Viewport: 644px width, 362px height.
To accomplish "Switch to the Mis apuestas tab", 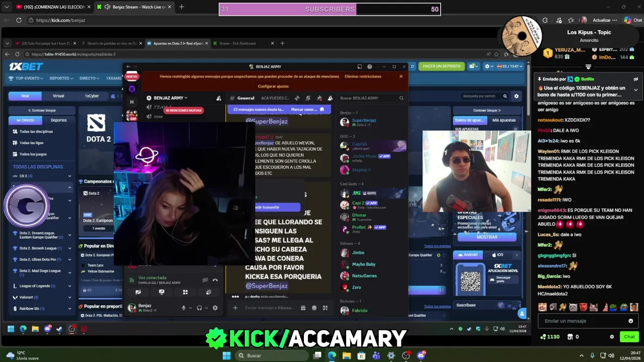I will (504, 120).
